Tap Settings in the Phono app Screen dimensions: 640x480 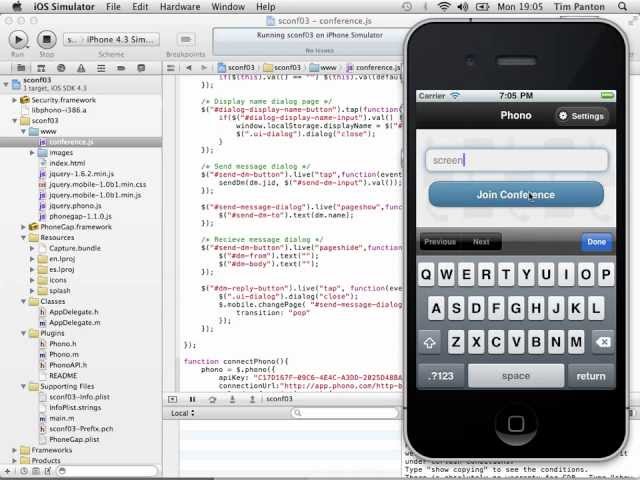point(582,116)
